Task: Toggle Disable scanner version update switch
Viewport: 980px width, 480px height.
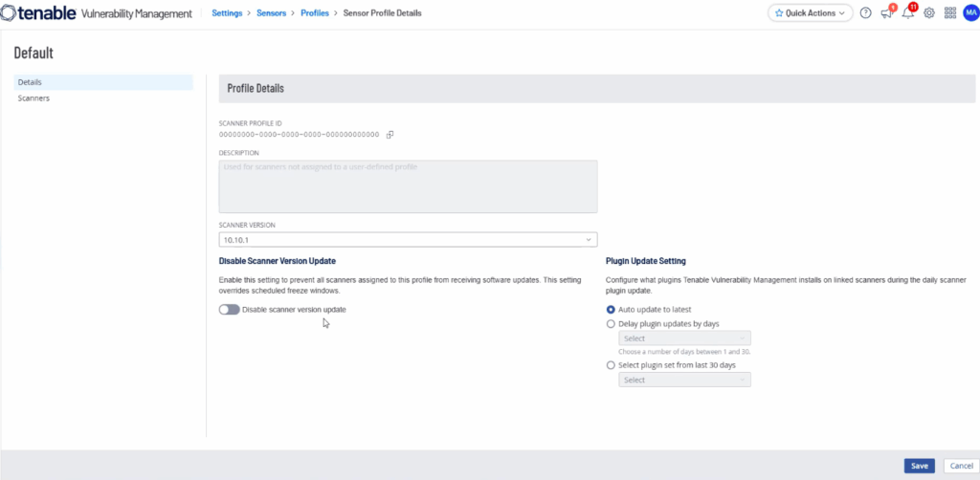Action: [229, 310]
